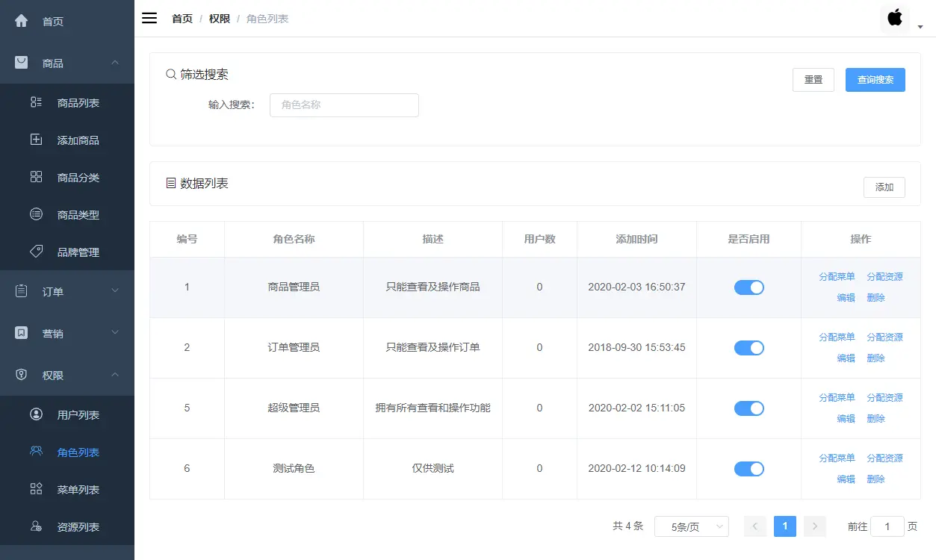Click the 添加时间 column header
936x560 pixels.
tap(636, 239)
